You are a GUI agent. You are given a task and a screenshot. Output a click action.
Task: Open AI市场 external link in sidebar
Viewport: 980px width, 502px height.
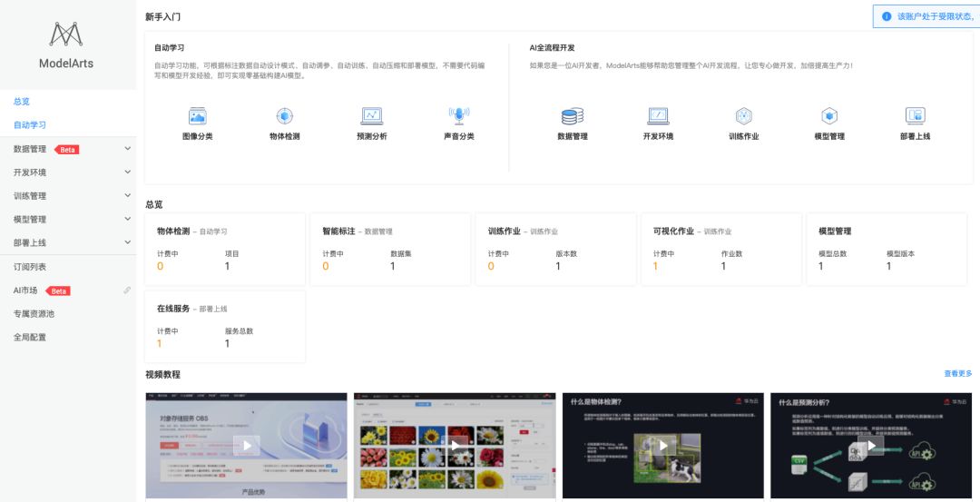click(127, 290)
